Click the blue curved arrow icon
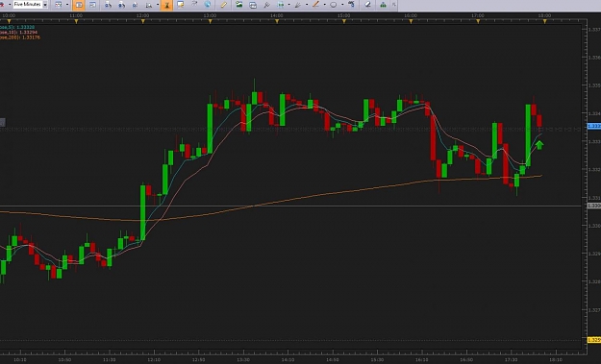601x364 pixels. tap(351, 5)
